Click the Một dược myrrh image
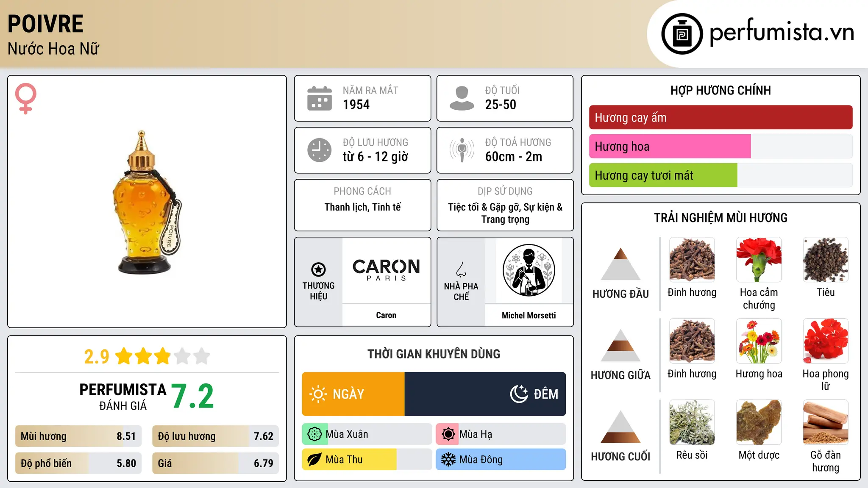Viewport: 868px width, 488px height. tap(759, 422)
